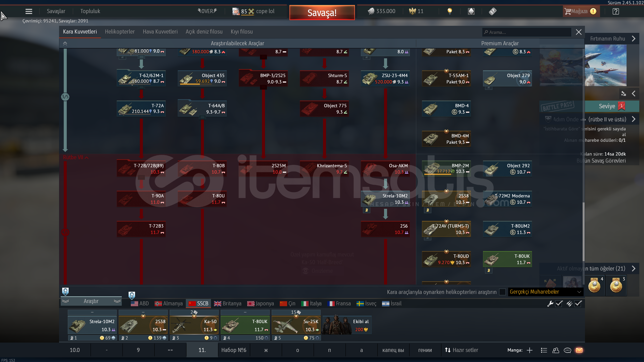Select the Japonya nation tab

point(261,304)
